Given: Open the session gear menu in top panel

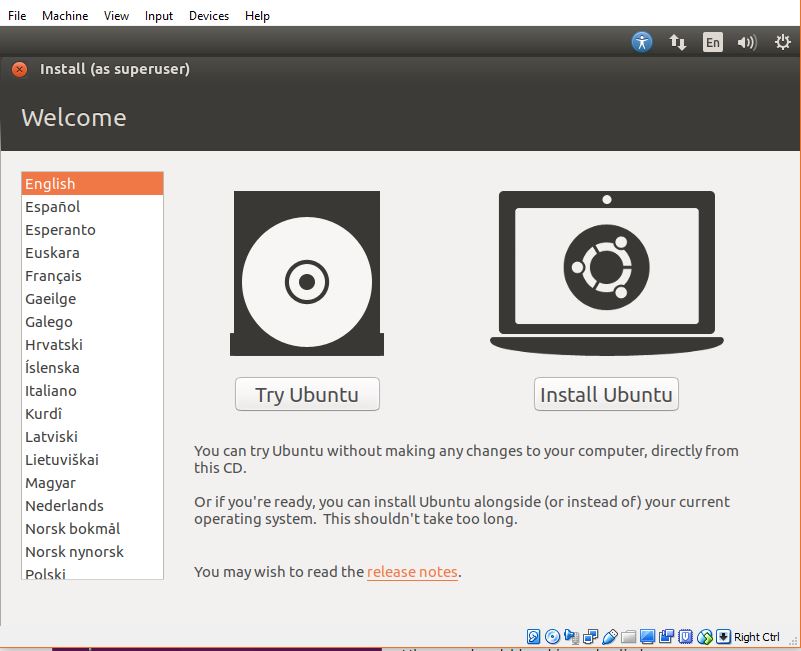Looking at the screenshot, I should coord(781,42).
